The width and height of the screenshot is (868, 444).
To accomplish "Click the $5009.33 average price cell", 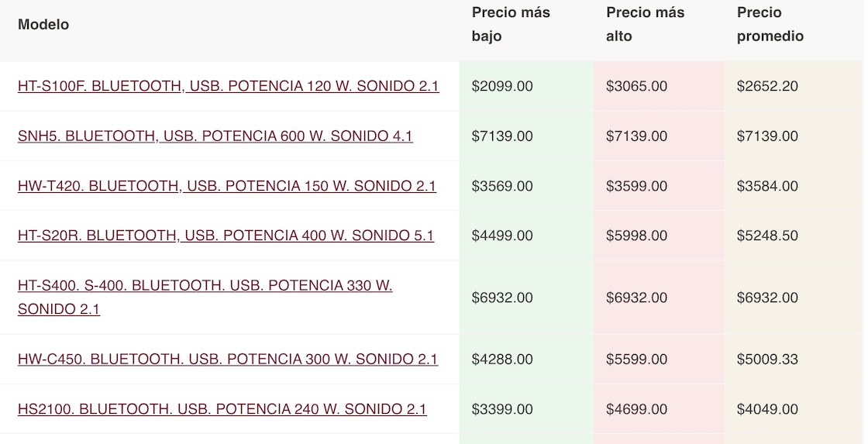I will (767, 360).
